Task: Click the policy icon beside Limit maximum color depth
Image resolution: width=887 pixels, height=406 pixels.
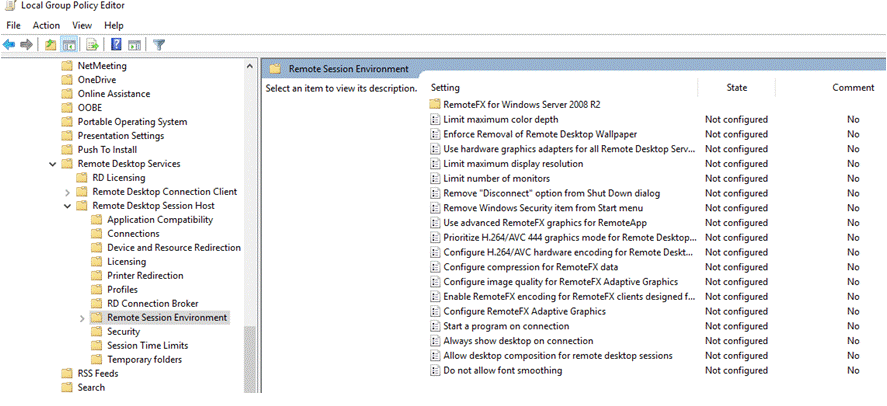Action: tap(434, 119)
